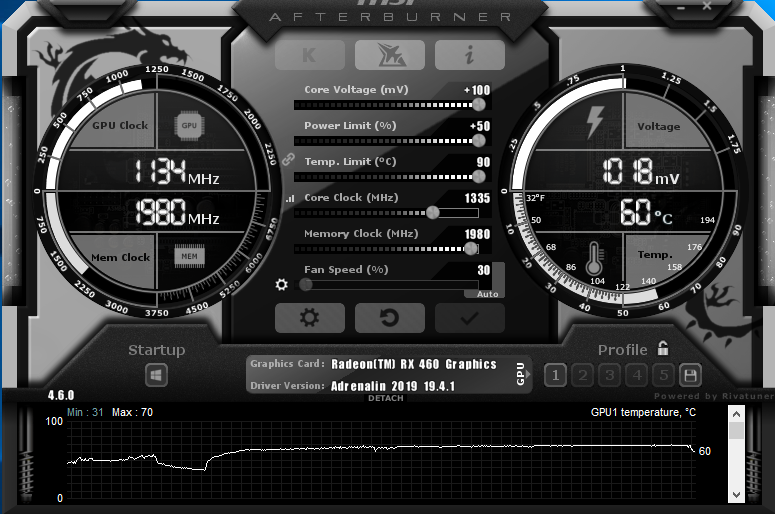Save profile with the floppy disk icon
The image size is (775, 514).
pos(690,376)
